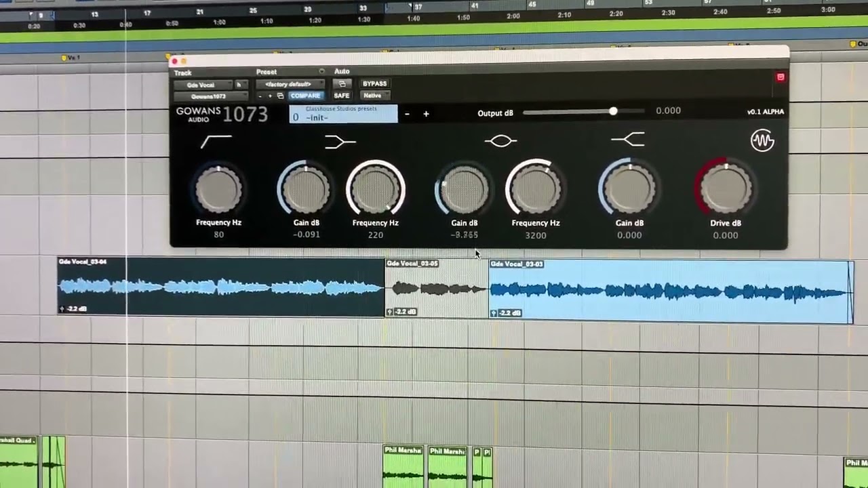Click the low band Frequency Hz knob at 220

(375, 189)
